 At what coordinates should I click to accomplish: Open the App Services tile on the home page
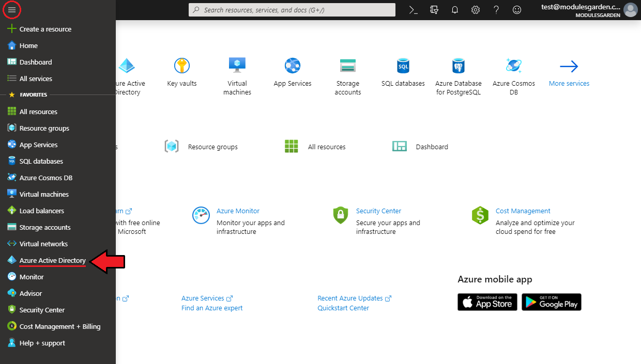(x=293, y=72)
